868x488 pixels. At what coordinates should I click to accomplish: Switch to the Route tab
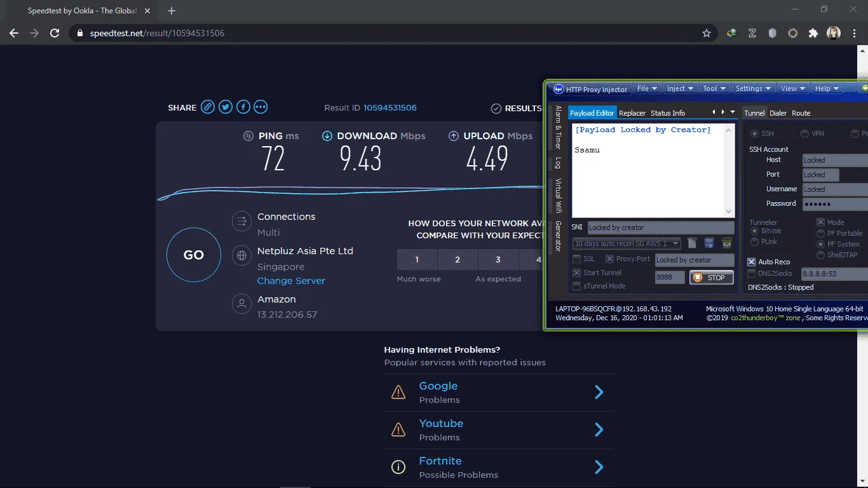801,113
